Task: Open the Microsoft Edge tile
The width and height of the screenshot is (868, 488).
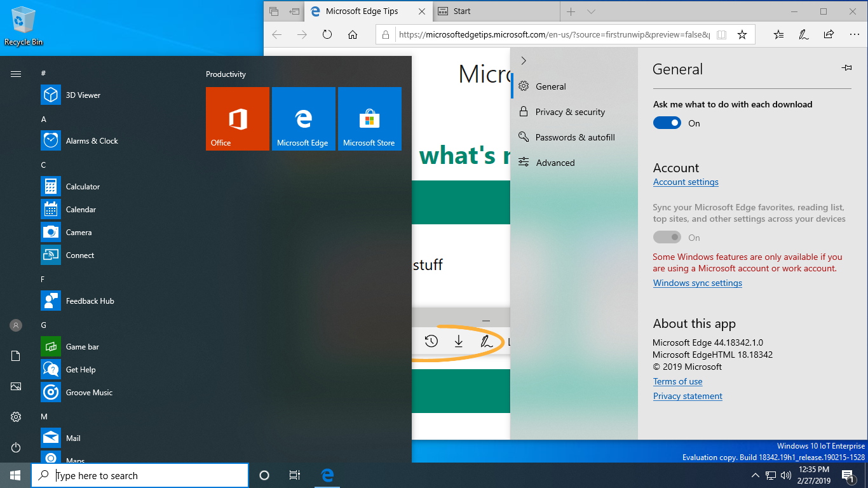Action: tap(304, 119)
